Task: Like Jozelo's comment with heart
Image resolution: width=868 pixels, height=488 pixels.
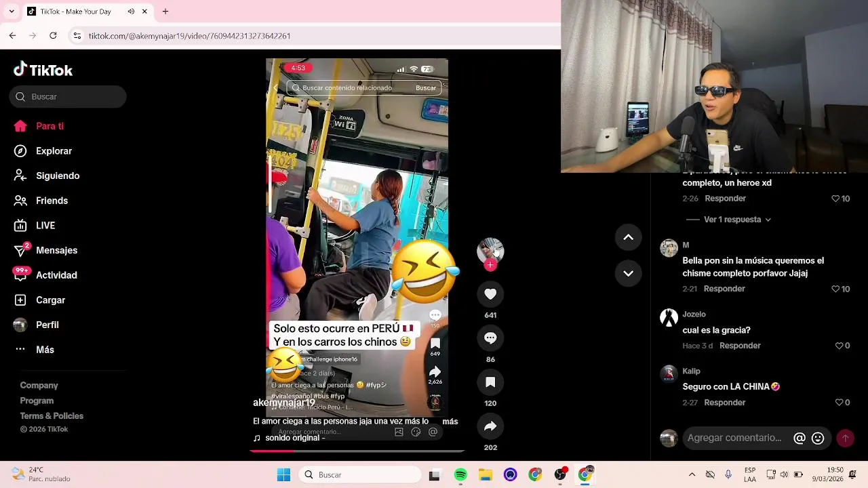Action: pyautogui.click(x=839, y=346)
